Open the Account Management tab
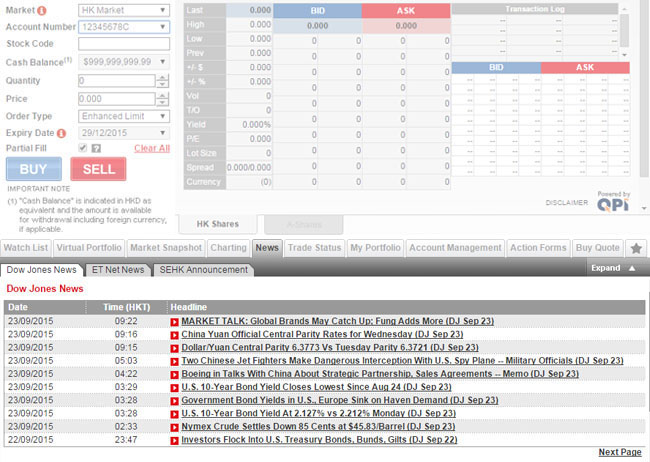The image size is (650, 462). pyautogui.click(x=455, y=248)
